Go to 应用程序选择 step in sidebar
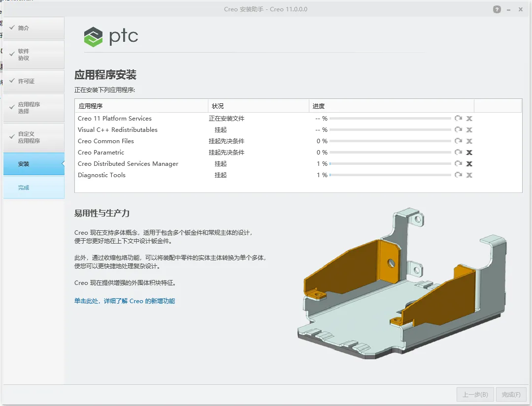This screenshot has width=532, height=406. click(33, 108)
